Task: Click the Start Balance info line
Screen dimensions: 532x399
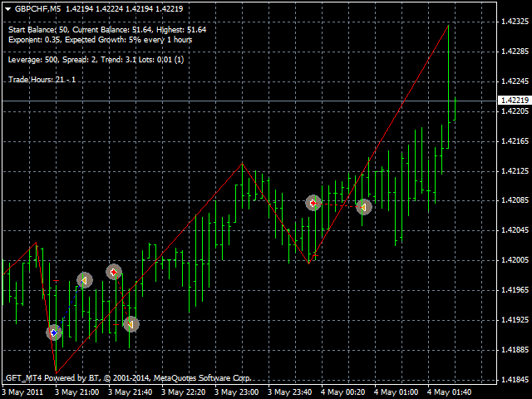Action: pos(107,30)
